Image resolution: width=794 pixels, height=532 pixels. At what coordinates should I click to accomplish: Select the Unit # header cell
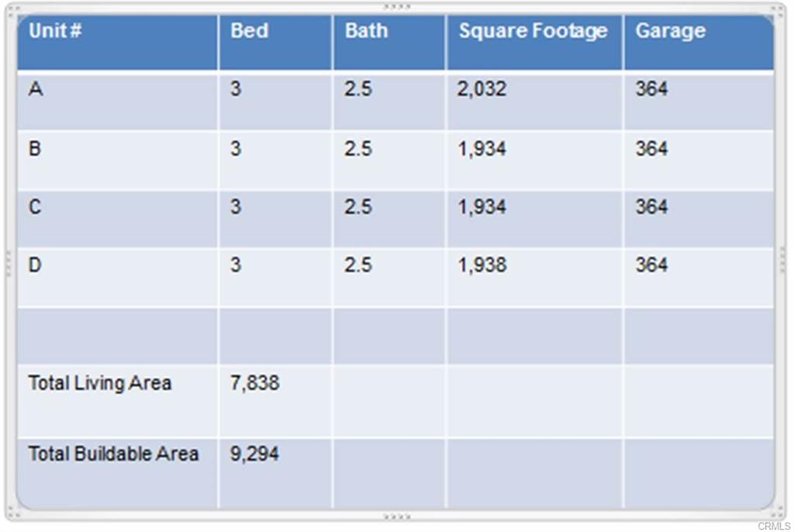pos(118,43)
